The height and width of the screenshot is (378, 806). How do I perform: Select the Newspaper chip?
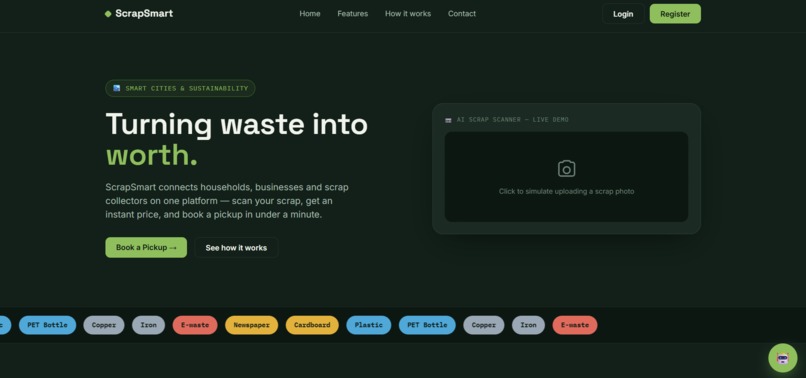(251, 325)
